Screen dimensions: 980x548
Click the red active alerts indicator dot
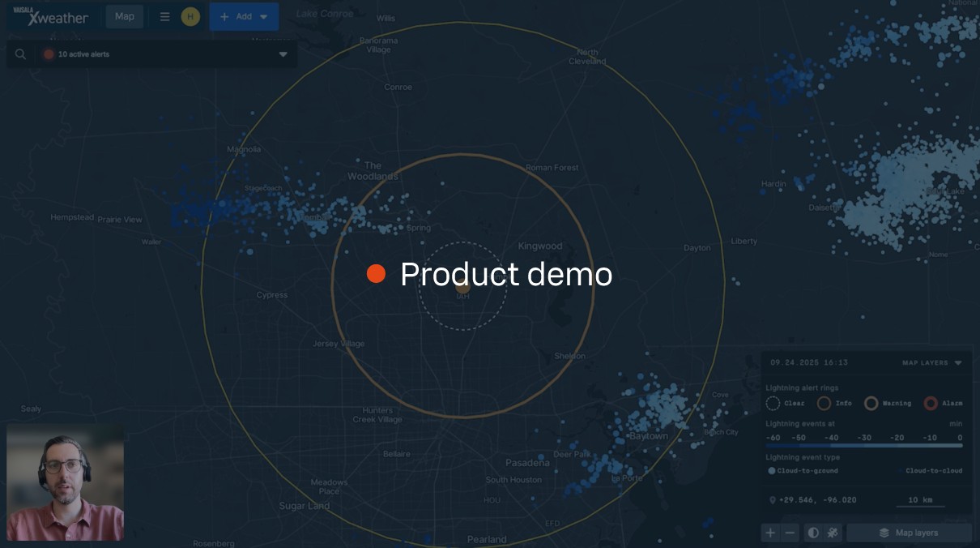pyautogui.click(x=49, y=54)
